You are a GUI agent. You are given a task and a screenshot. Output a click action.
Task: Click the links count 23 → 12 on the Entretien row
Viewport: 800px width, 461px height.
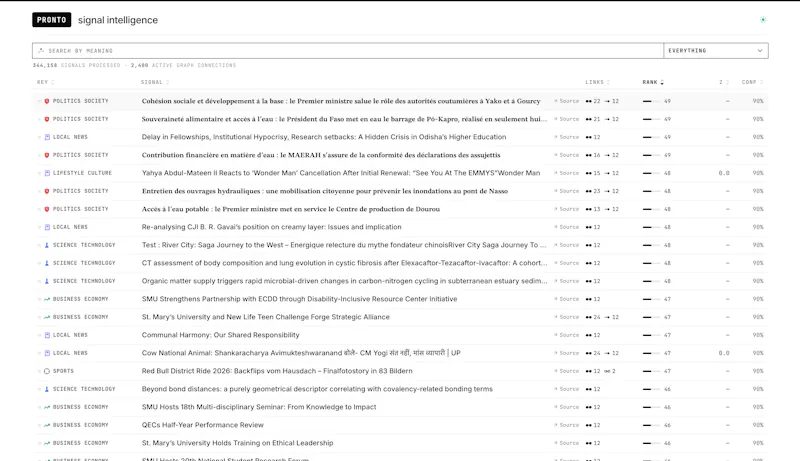(x=602, y=191)
